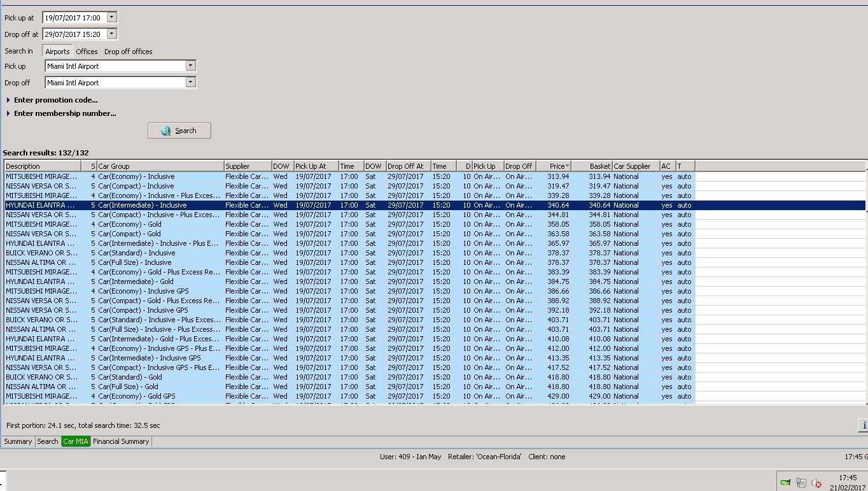Click 410.08 in the Price column
The width and height of the screenshot is (868, 491).
[558, 339]
